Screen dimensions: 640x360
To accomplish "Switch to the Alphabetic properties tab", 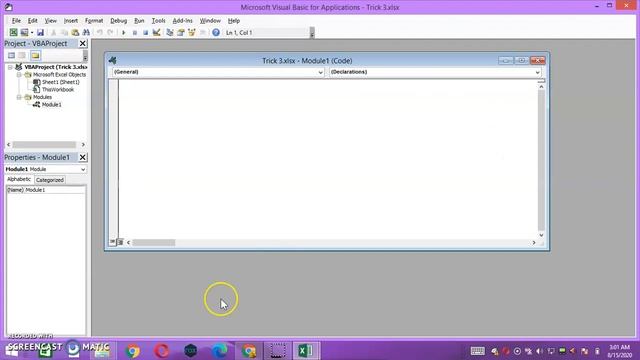I will tap(19, 179).
